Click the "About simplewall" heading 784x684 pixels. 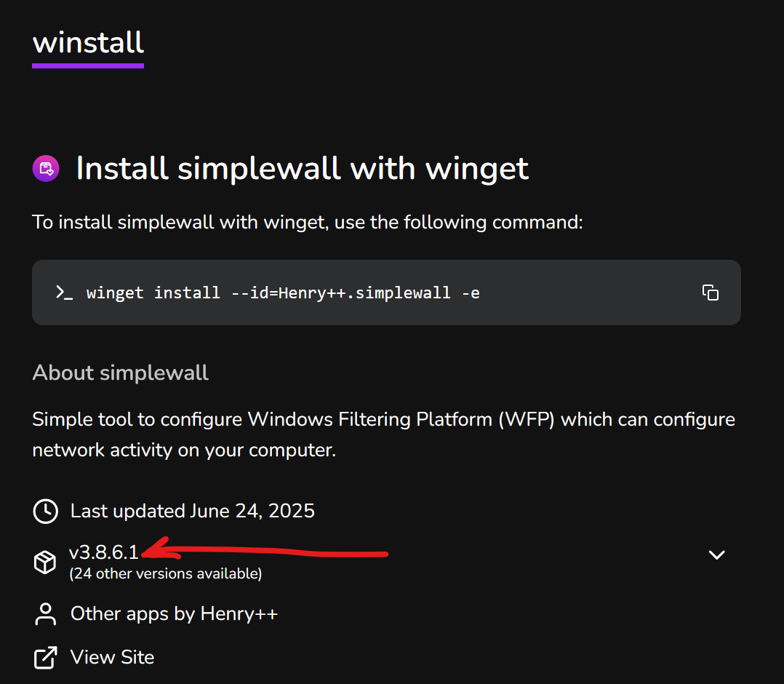click(x=121, y=373)
